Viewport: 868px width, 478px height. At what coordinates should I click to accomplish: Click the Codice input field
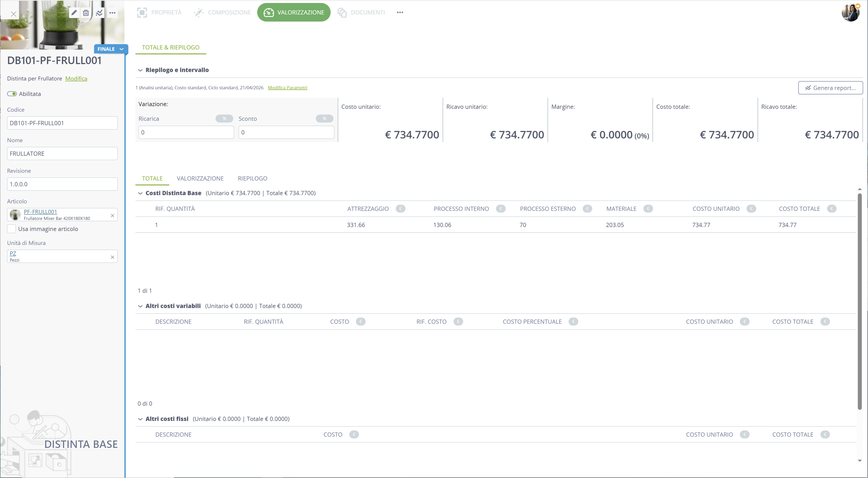tap(62, 123)
